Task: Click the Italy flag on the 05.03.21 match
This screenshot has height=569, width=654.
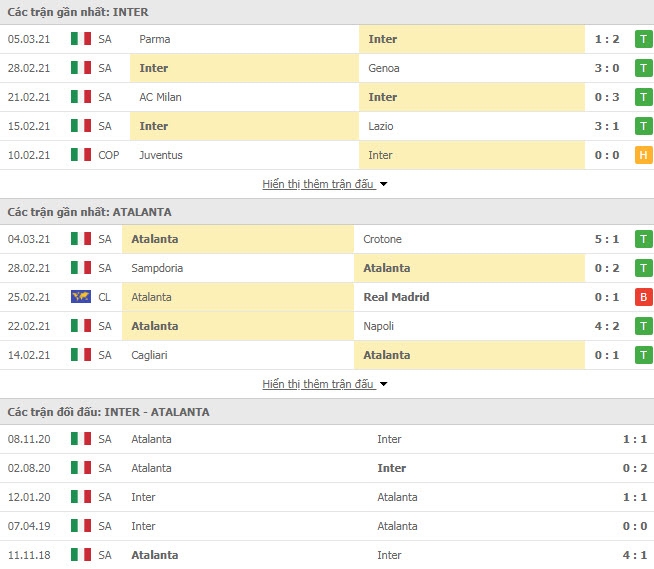Action: (81, 39)
